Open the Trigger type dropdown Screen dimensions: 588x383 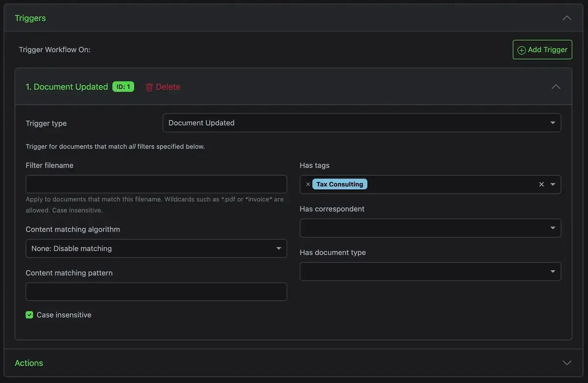coord(362,123)
